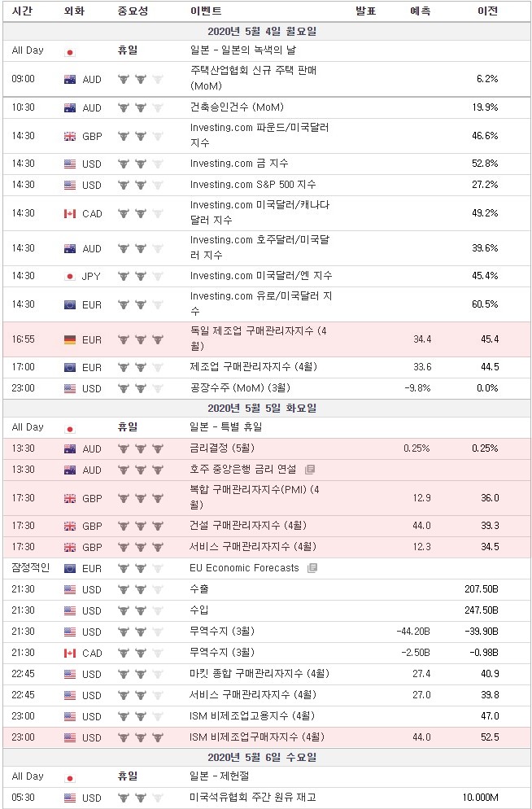Click the 2020년 5월 5일 화요일 date header

pyautogui.click(x=262, y=408)
